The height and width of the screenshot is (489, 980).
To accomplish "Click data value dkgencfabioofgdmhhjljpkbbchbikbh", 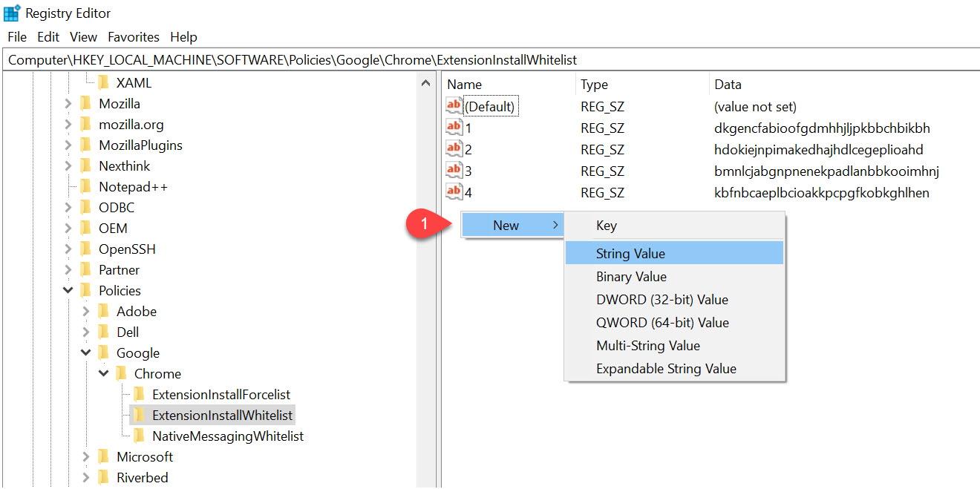I will [x=822, y=128].
